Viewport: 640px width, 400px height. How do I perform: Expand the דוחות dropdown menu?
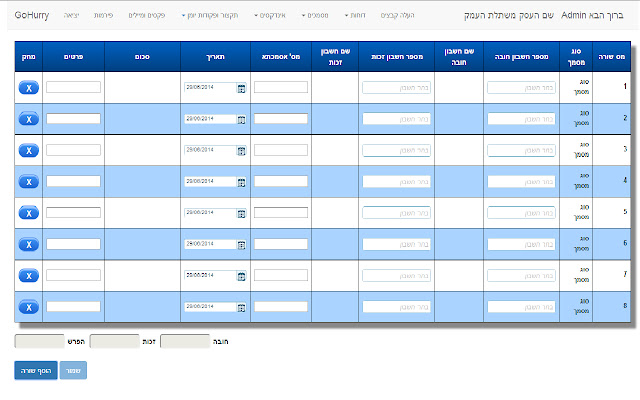click(x=355, y=16)
